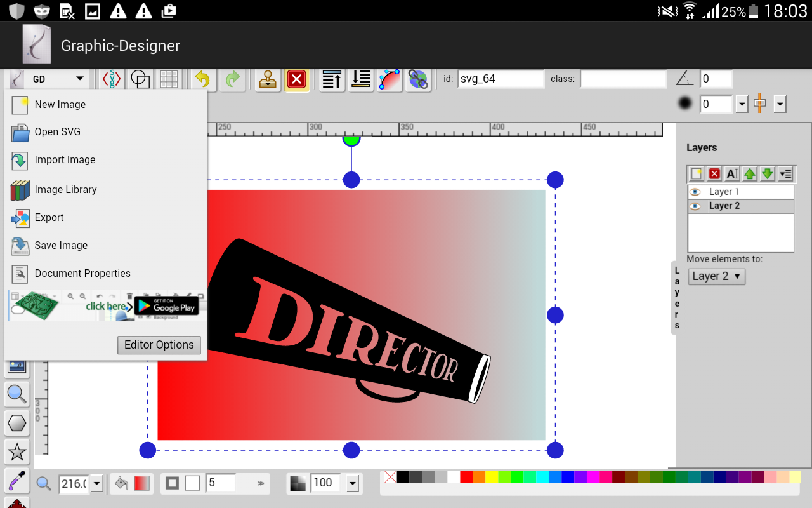Screen dimensions: 812x508
Task: Click the Editor Options button
Action: point(159,345)
